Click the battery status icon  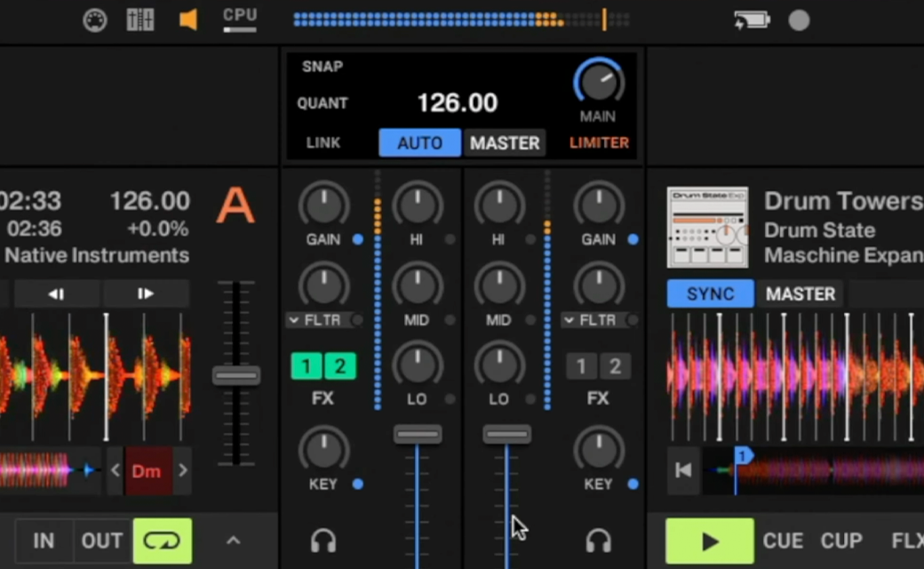[x=752, y=20]
